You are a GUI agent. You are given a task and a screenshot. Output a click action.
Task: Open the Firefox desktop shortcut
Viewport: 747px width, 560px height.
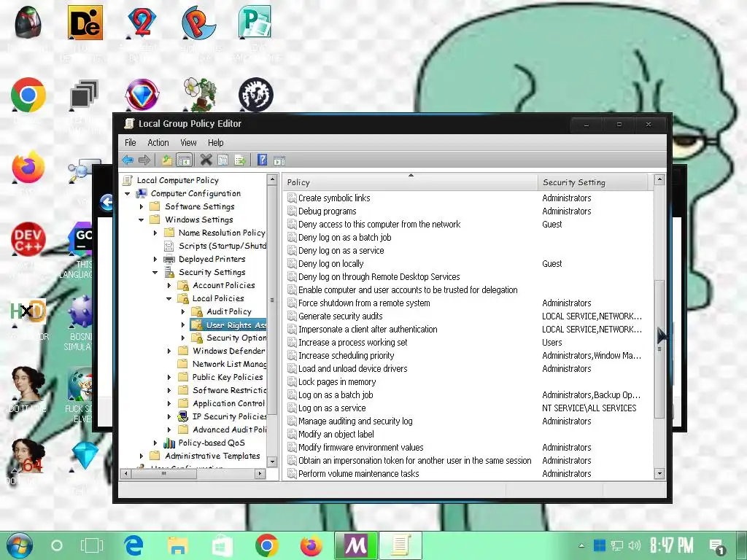click(x=28, y=168)
